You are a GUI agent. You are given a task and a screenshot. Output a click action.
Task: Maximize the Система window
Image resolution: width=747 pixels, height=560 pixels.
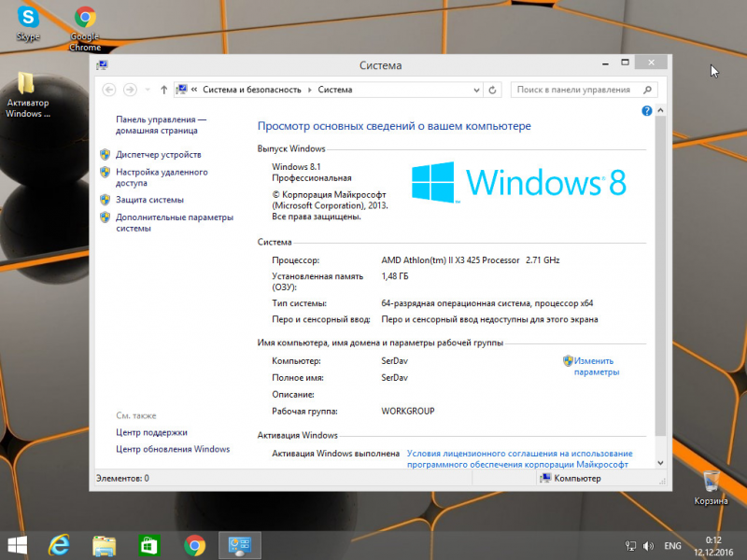click(625, 63)
